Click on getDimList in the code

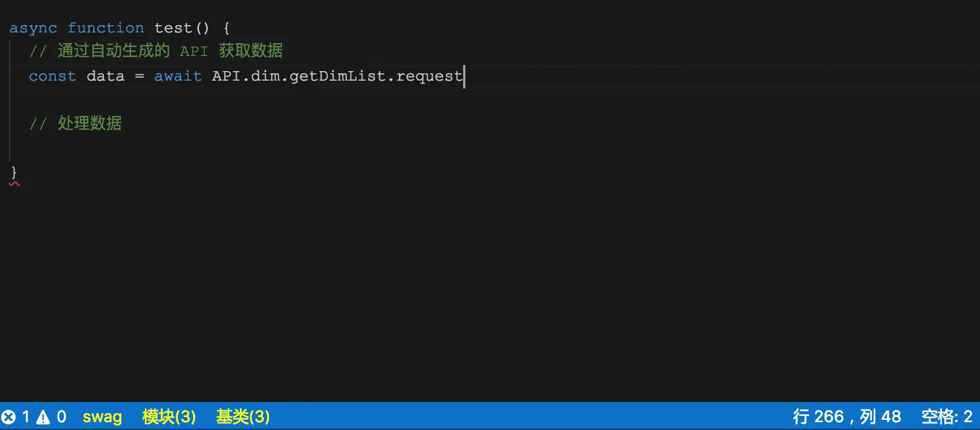[337, 76]
